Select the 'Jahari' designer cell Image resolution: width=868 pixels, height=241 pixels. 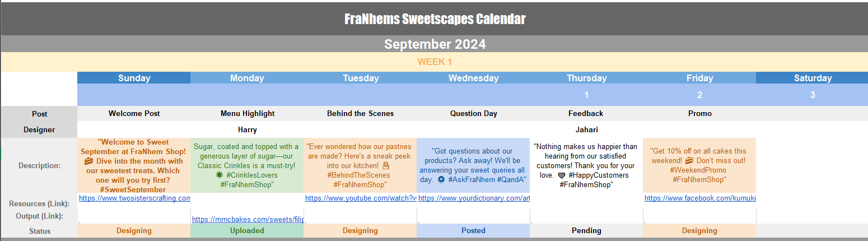point(586,130)
